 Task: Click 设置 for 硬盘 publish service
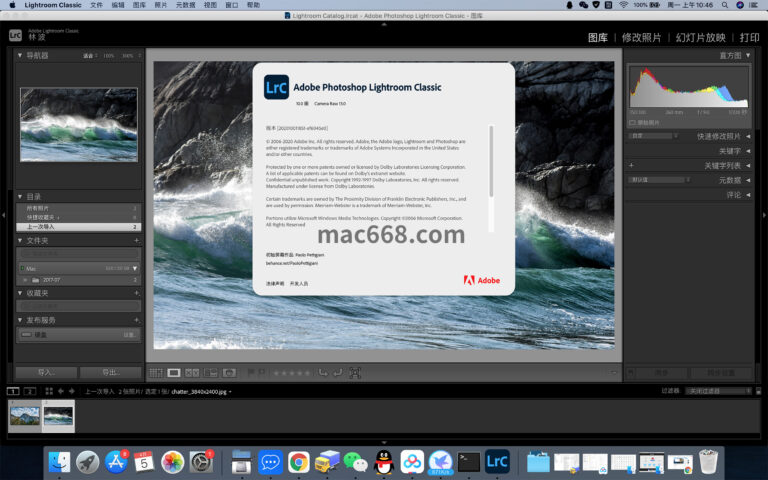click(x=129, y=335)
